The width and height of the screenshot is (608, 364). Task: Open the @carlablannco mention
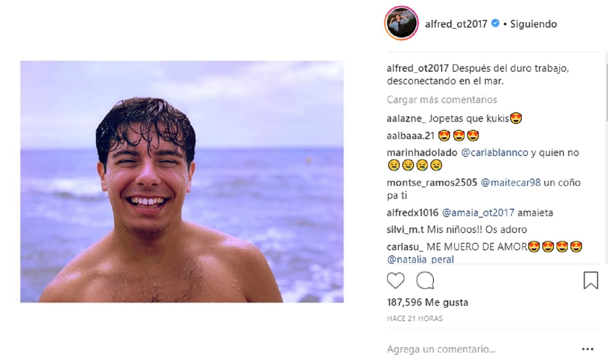point(494,152)
